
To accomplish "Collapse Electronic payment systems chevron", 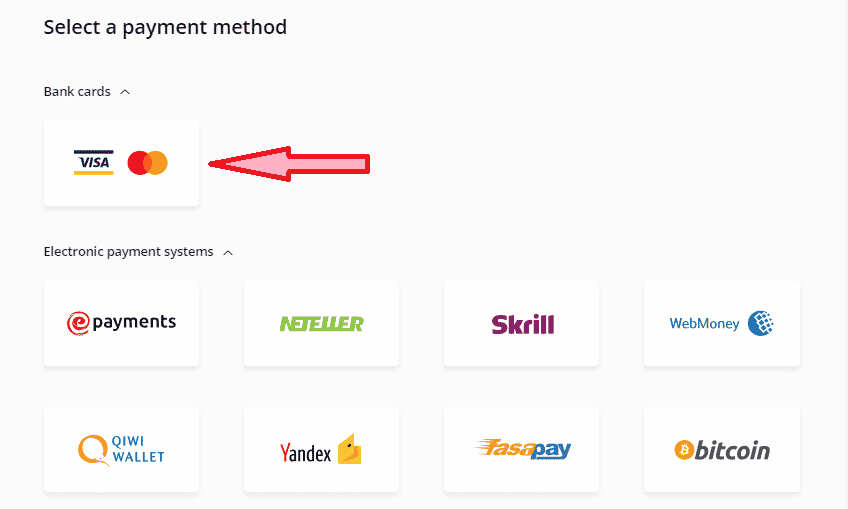I will click(x=228, y=253).
